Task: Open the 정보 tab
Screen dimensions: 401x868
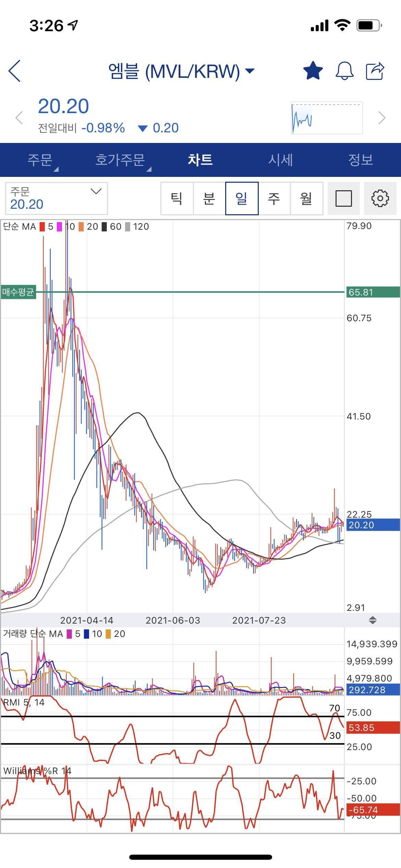Action: click(360, 160)
